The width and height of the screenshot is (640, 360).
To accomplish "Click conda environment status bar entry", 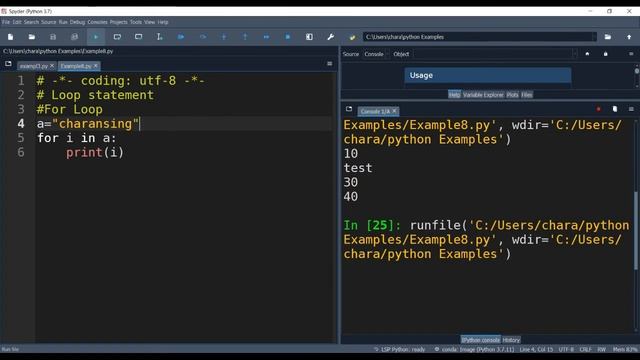I will (x=473, y=349).
